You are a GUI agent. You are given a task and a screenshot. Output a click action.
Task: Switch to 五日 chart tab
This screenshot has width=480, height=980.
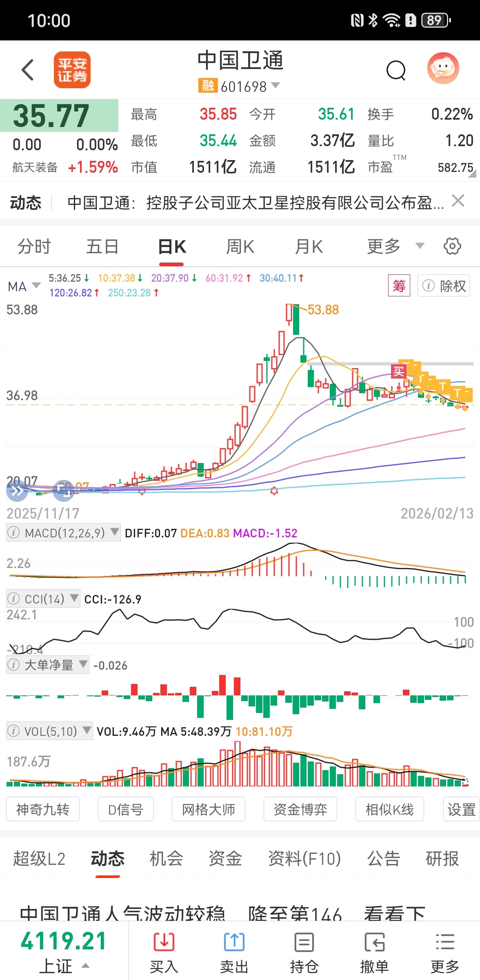click(102, 246)
